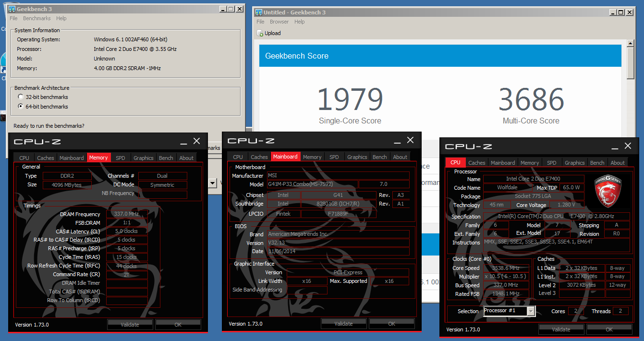Switch to About tab in Mainboard CPU-Z window
This screenshot has width=644, height=341.
[400, 157]
